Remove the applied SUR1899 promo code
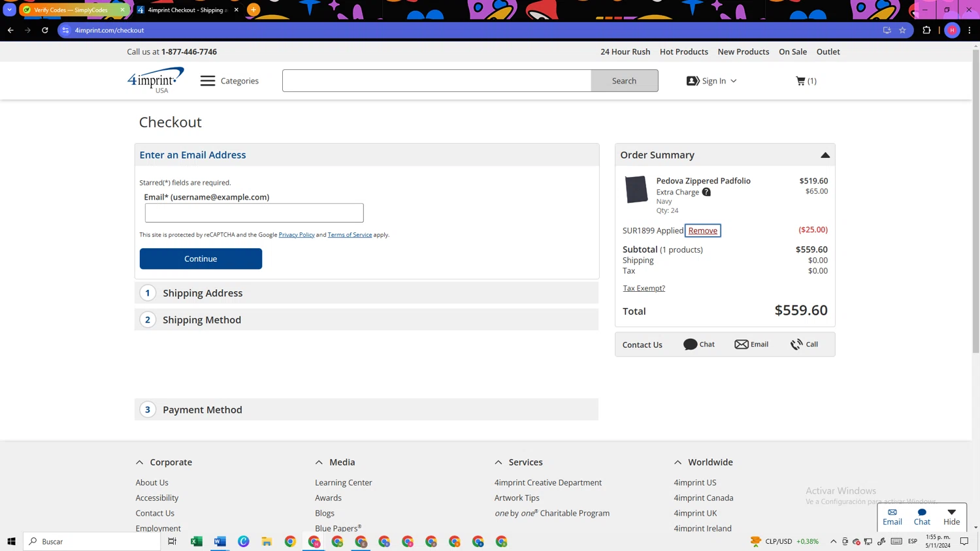Image resolution: width=980 pixels, height=551 pixels. (702, 230)
